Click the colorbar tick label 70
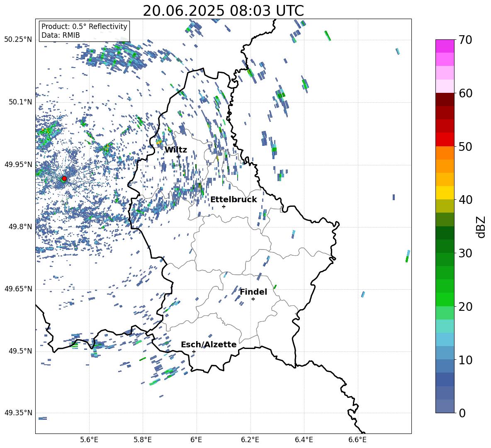 pyautogui.click(x=465, y=40)
